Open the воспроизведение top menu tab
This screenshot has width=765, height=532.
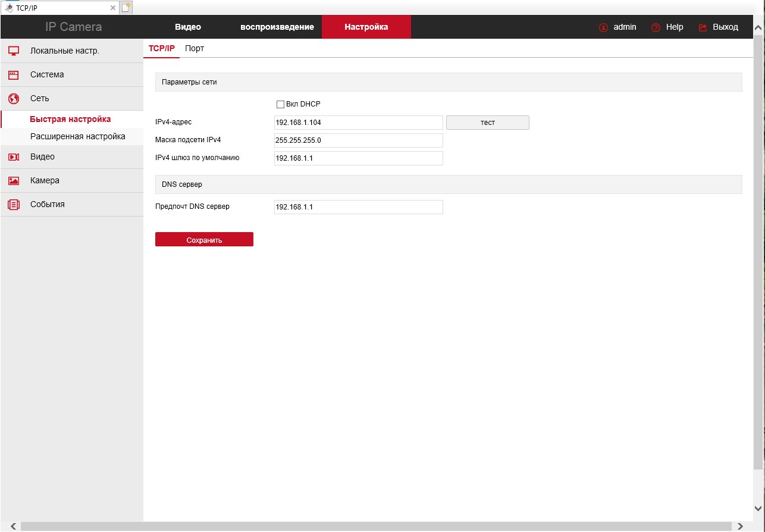pos(277,27)
